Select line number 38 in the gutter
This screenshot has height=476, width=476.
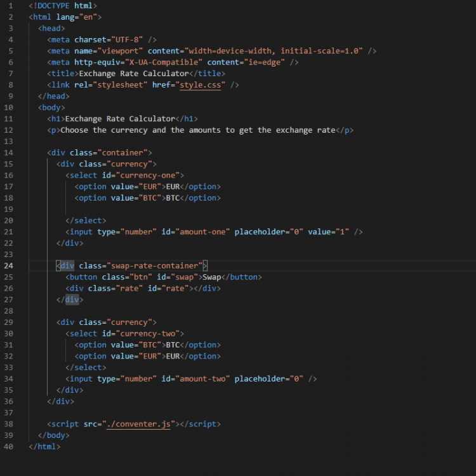point(8,424)
